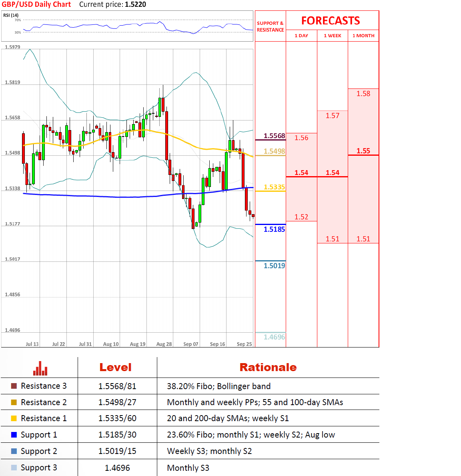Click the RSI (14) label
461x476 pixels.
(11, 15)
